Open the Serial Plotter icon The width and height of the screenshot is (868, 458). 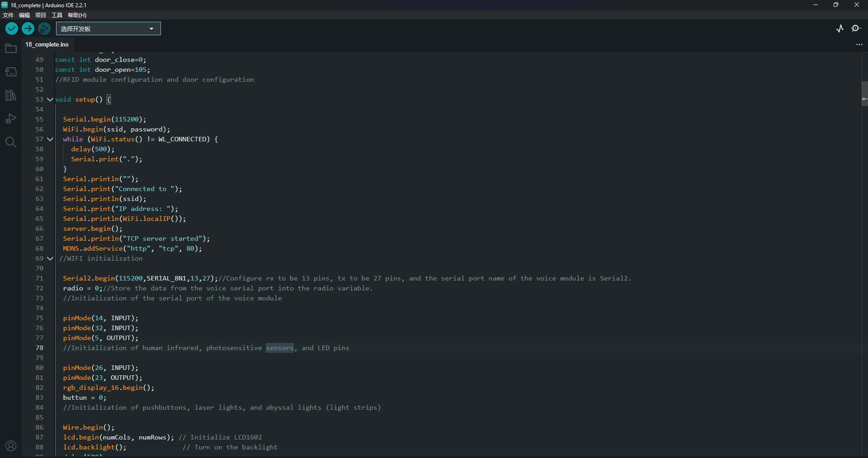[x=840, y=28]
